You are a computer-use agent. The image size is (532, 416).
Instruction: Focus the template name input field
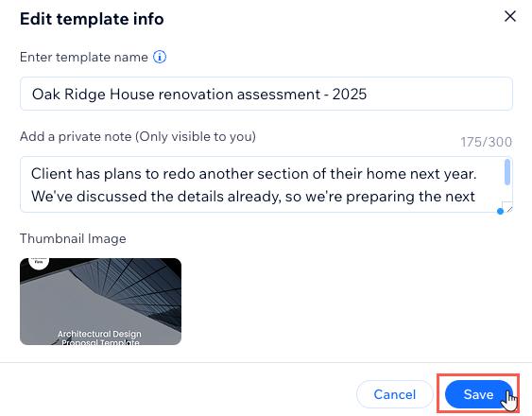click(x=266, y=94)
